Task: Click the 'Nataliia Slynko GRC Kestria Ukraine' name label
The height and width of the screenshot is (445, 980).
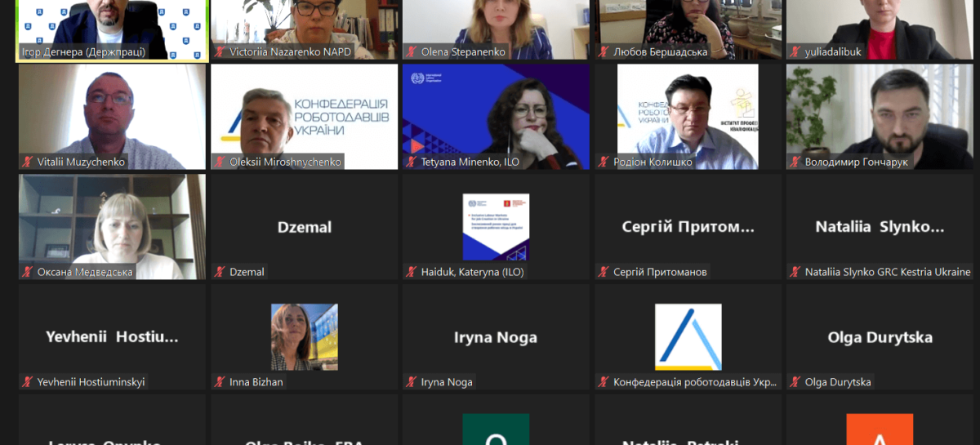Action: 888,272
